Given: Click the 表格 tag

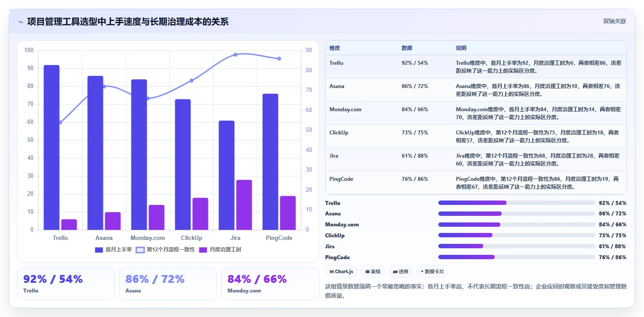Looking at the screenshot, I should [373, 271].
